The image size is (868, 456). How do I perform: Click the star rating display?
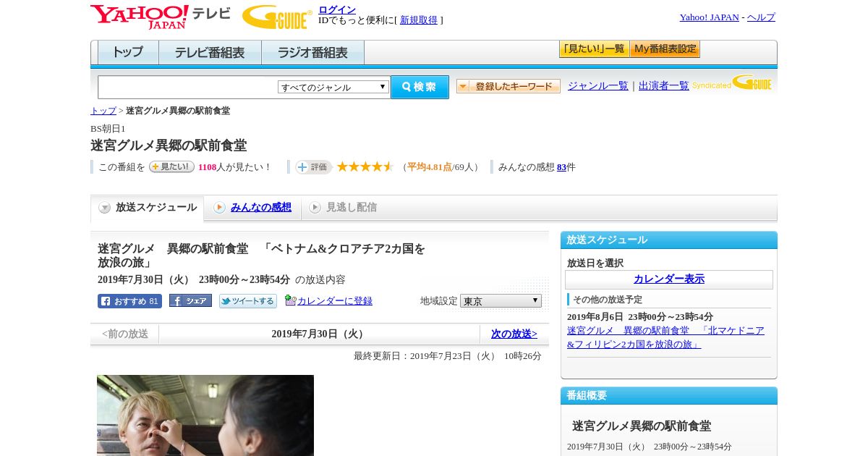coord(365,166)
